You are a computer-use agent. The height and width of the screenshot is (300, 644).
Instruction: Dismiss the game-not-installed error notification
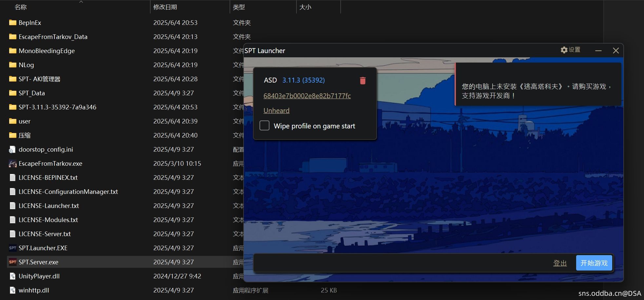[538, 84]
